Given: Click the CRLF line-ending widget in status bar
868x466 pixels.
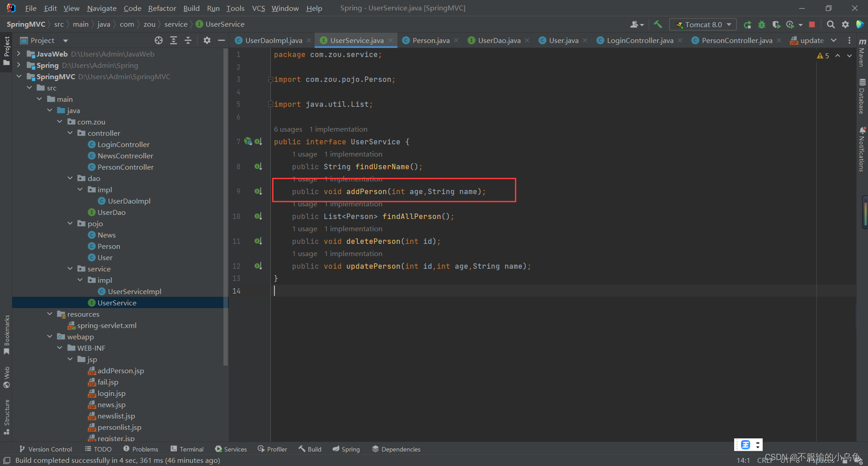Looking at the screenshot, I should click(x=765, y=460).
